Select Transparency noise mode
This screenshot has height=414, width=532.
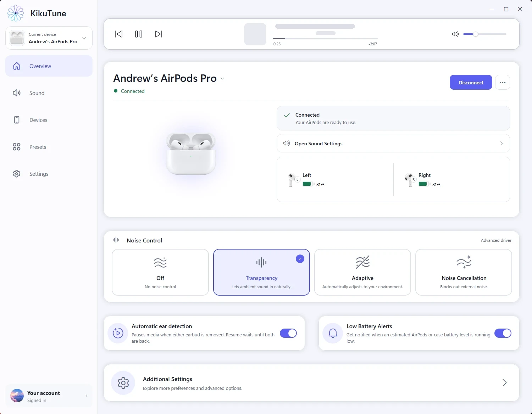click(x=261, y=272)
